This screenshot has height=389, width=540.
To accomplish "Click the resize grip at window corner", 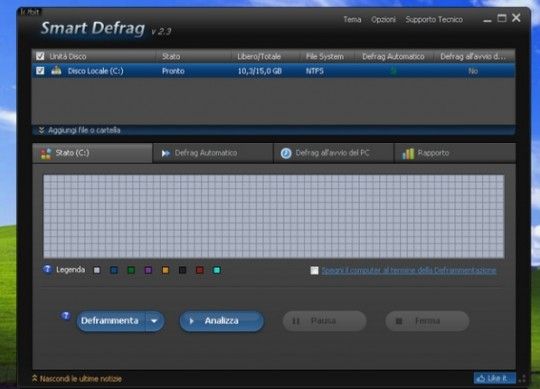I will click(x=522, y=379).
